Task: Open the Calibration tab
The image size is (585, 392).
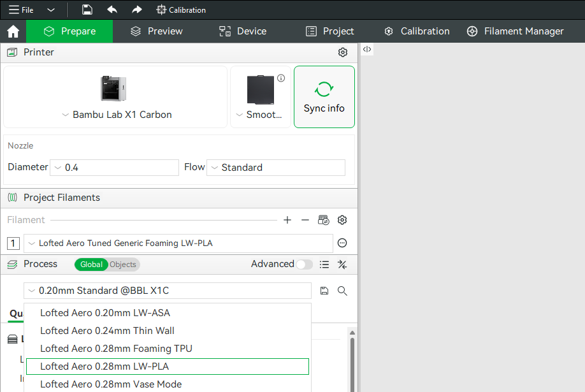Action: 417,31
